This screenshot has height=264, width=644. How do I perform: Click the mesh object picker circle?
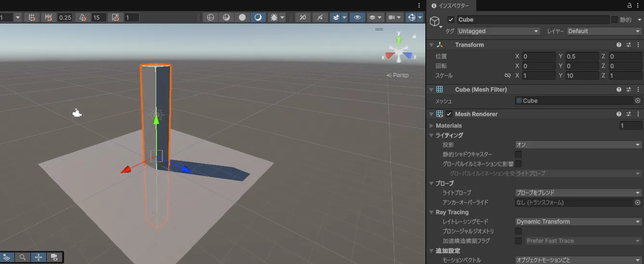(638, 101)
